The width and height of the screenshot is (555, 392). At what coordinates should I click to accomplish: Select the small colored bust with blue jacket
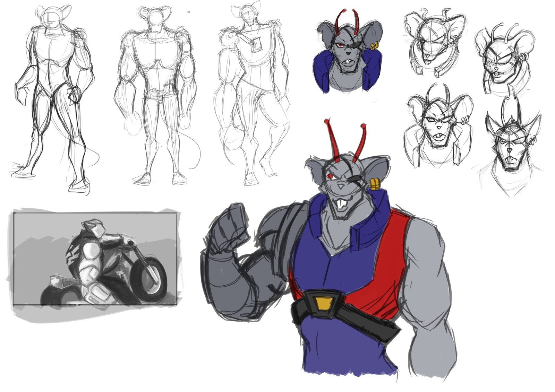(347, 55)
